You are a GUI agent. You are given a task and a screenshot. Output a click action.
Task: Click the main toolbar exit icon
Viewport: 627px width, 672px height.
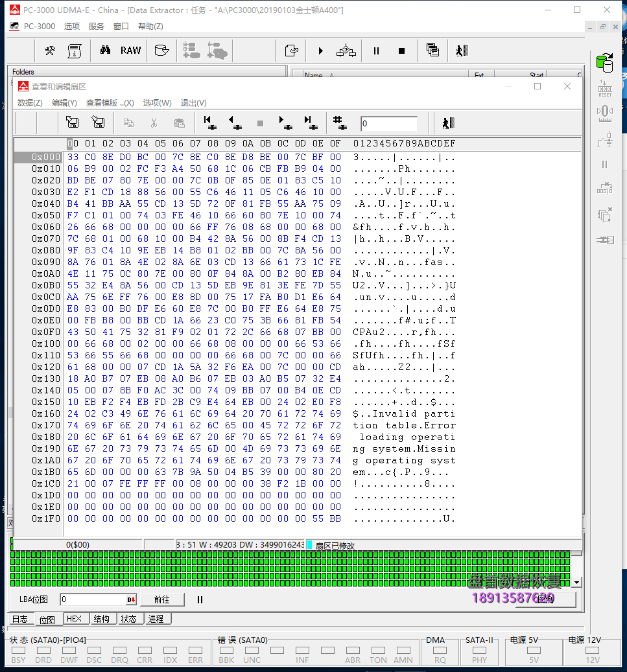tap(462, 51)
